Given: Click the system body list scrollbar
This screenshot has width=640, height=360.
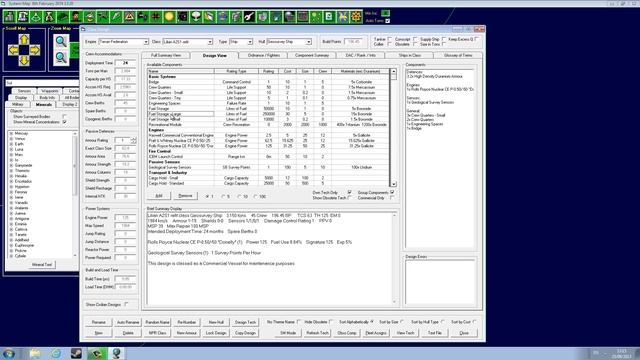Looking at the screenshot, I should tap(75, 194).
